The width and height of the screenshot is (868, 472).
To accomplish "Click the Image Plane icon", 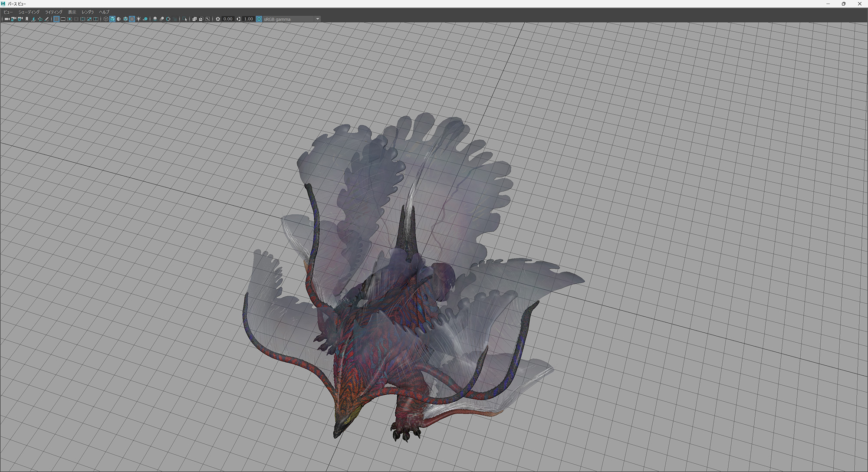I will click(33, 19).
